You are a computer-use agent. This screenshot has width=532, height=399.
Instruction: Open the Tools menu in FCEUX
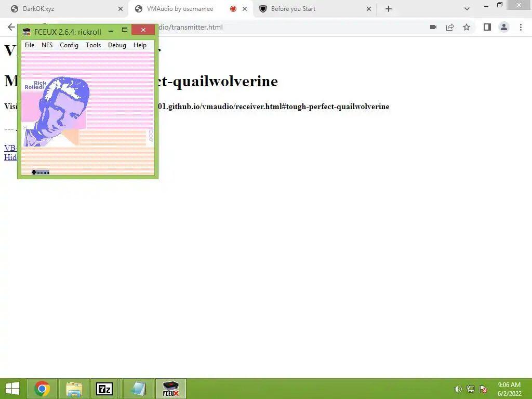[x=93, y=45]
